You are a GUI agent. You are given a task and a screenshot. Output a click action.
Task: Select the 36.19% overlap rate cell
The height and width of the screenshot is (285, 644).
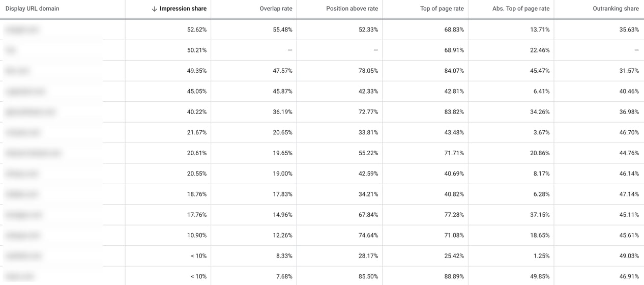282,112
